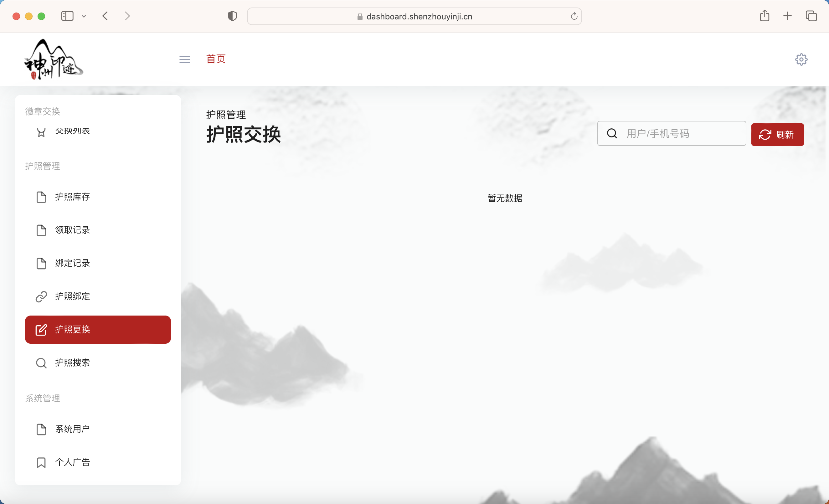The height and width of the screenshot is (504, 829).
Task: Open the sidebar options chevron next to the sidebar button
Action: 84,16
